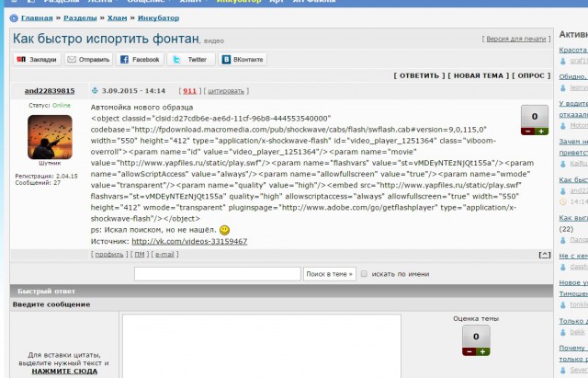Open the Только sidebar topic
This screenshot has height=378, width=588.
573,321
